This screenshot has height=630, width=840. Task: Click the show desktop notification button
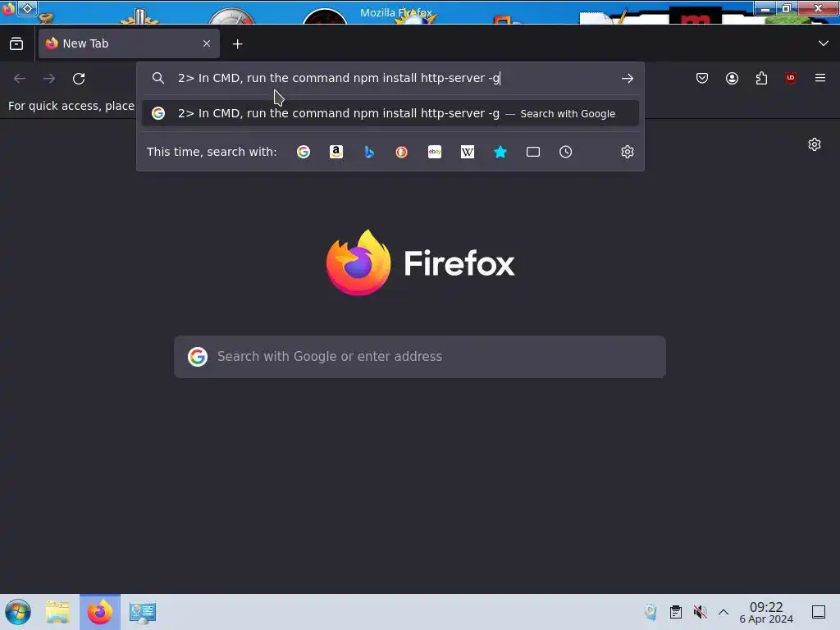[819, 612]
